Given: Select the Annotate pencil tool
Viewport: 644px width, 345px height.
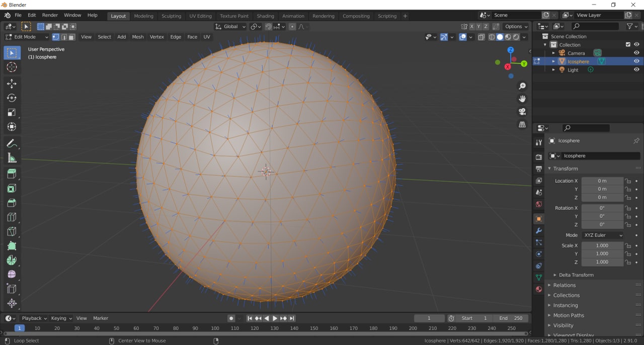Looking at the screenshot, I should click(12, 144).
